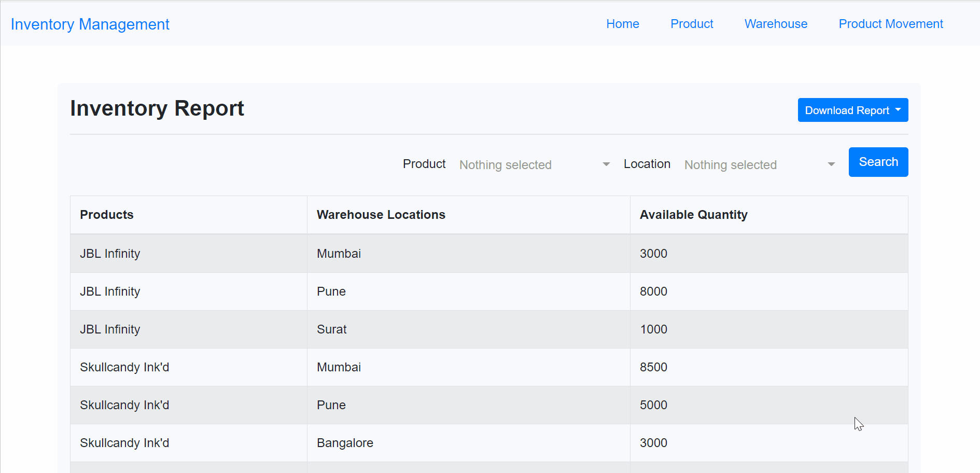The height and width of the screenshot is (473, 980).
Task: Expand the Product selection dropdown
Action: coord(534,164)
